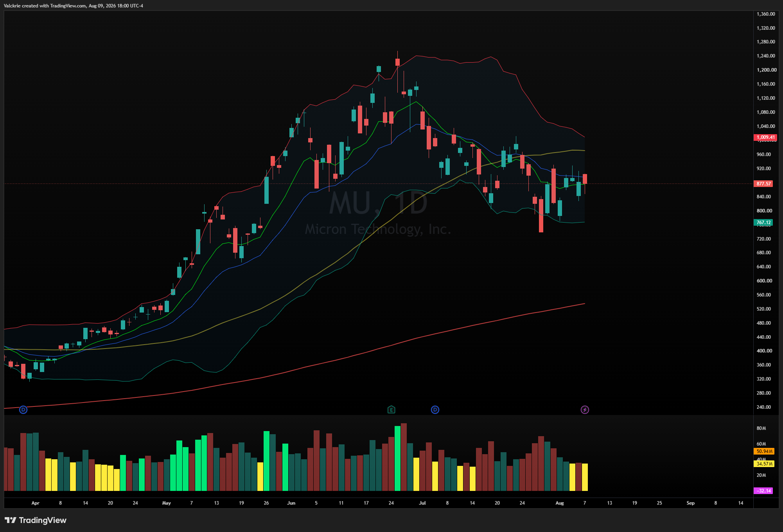This screenshot has height=532, width=783.
Task: Click the 1,040.00 price axis tick
Action: click(766, 126)
